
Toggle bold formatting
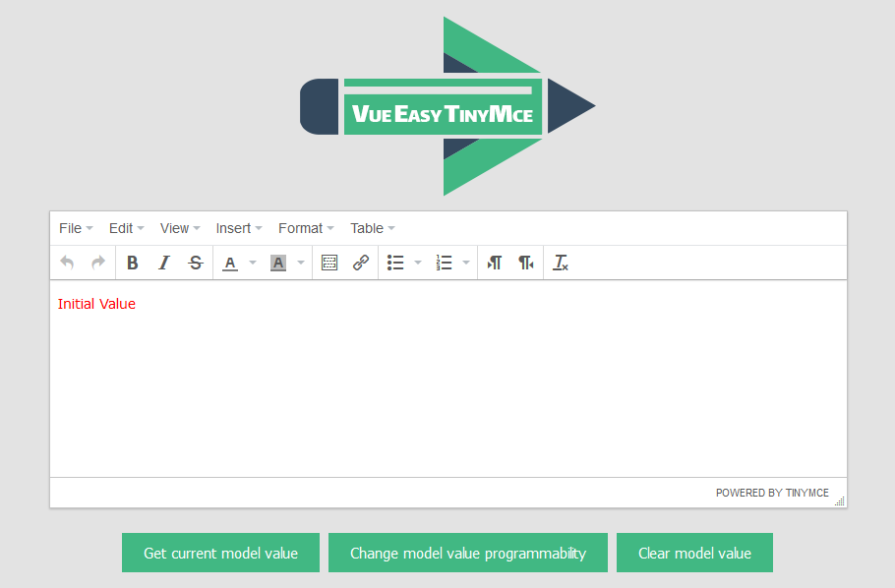(x=133, y=263)
